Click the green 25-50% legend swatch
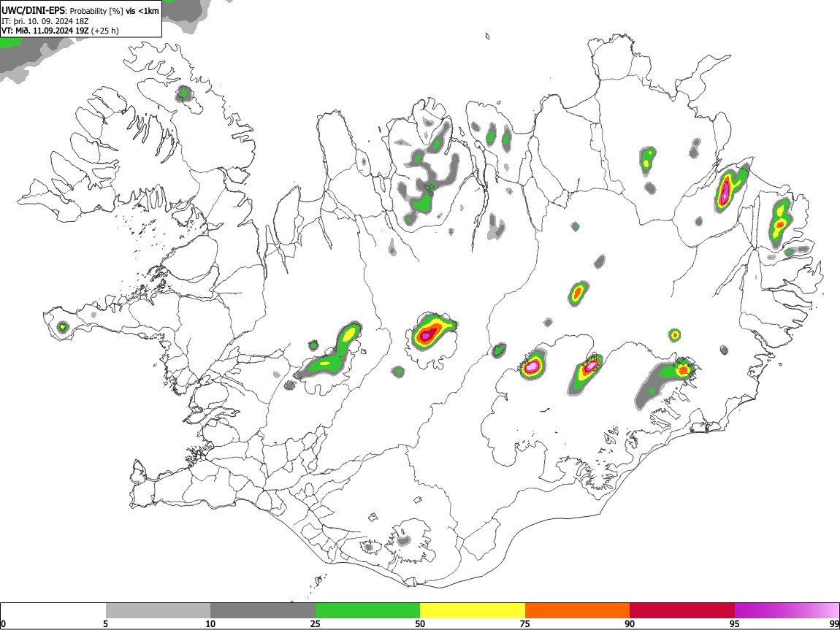840x630 pixels. (x=367, y=610)
